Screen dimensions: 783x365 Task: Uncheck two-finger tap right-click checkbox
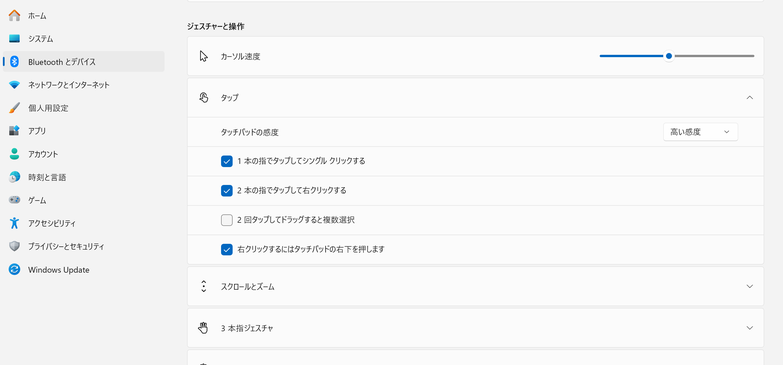pyautogui.click(x=227, y=190)
